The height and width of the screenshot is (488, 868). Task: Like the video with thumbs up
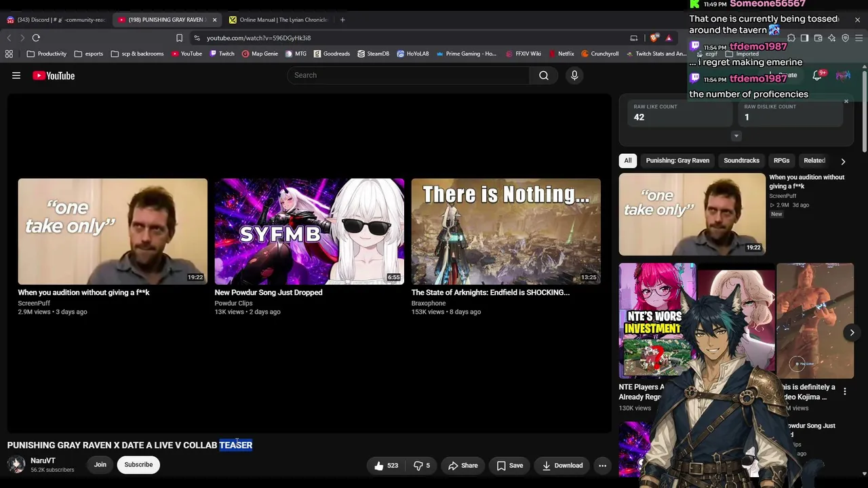[x=385, y=466]
